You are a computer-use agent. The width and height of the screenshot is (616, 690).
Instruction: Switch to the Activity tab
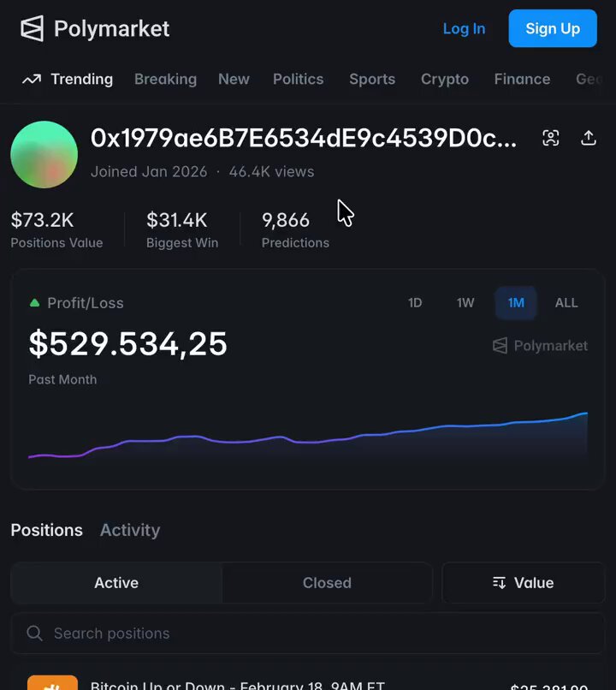pos(130,530)
